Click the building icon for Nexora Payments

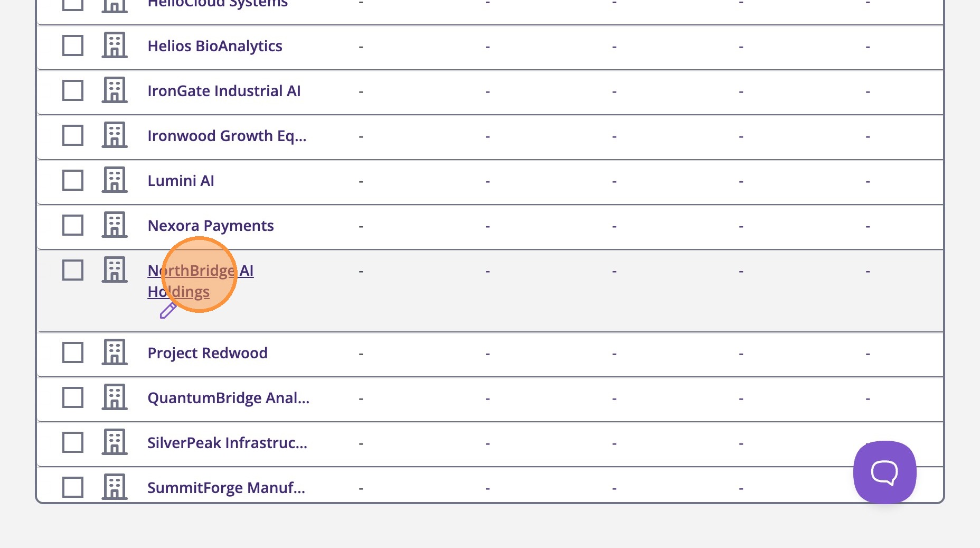click(x=115, y=225)
